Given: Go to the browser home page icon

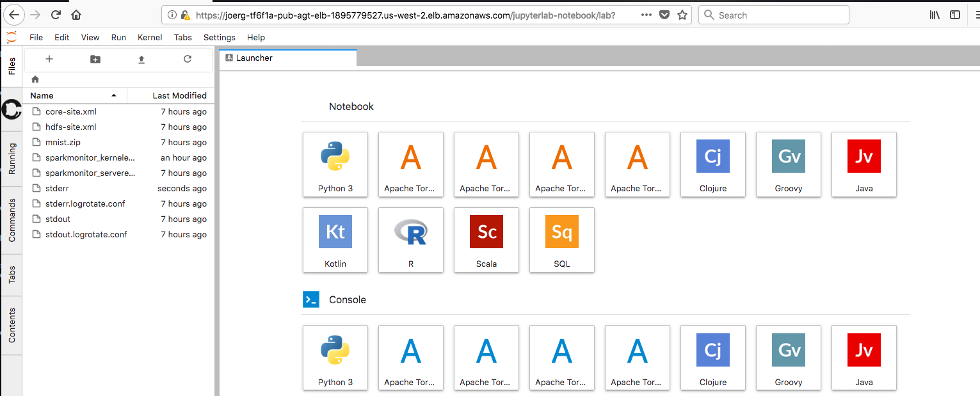Looking at the screenshot, I should click(76, 15).
